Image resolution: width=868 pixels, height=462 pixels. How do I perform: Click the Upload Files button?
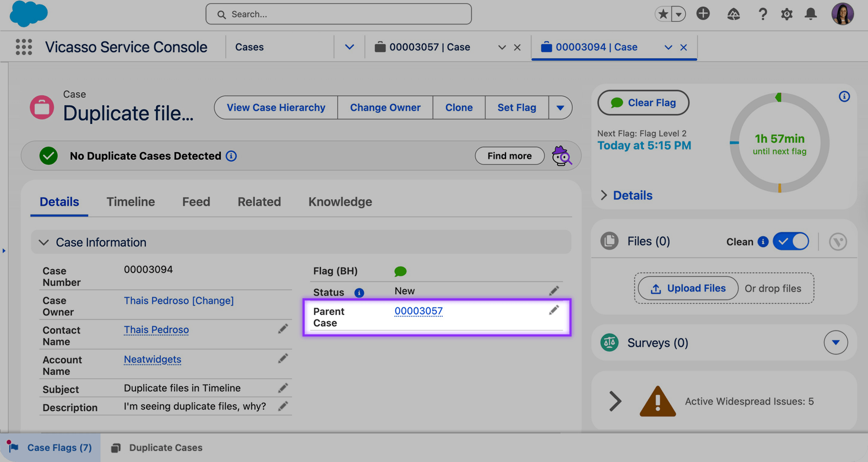(x=688, y=288)
